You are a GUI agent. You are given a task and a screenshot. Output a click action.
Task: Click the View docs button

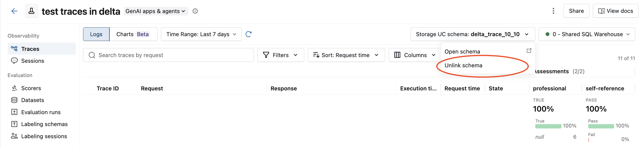tap(615, 11)
